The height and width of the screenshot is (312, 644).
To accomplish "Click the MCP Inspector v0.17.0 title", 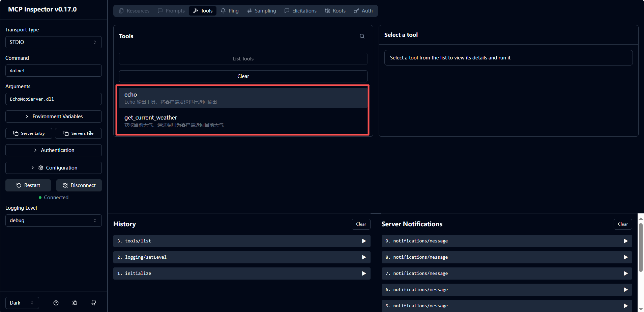I will [42, 9].
